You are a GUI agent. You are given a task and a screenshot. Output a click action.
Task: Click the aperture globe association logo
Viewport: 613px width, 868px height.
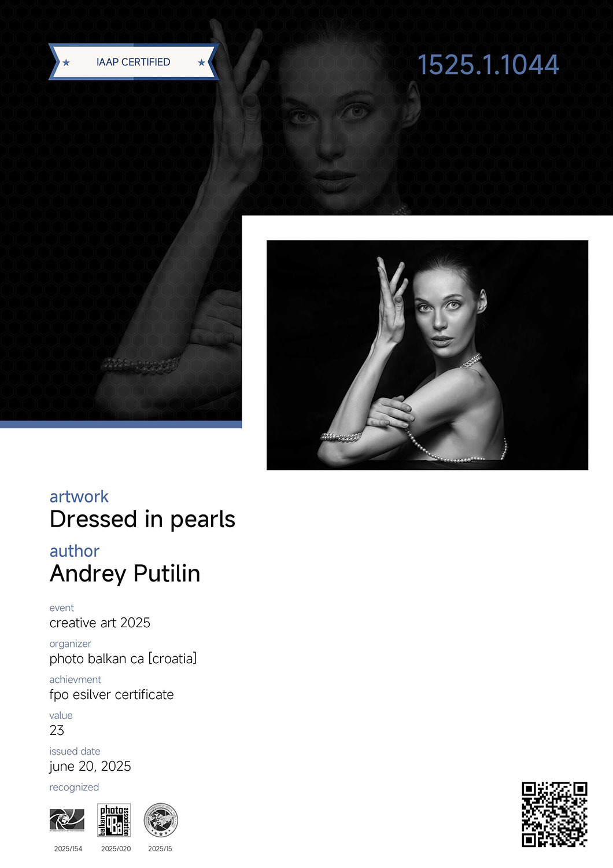tap(67, 820)
